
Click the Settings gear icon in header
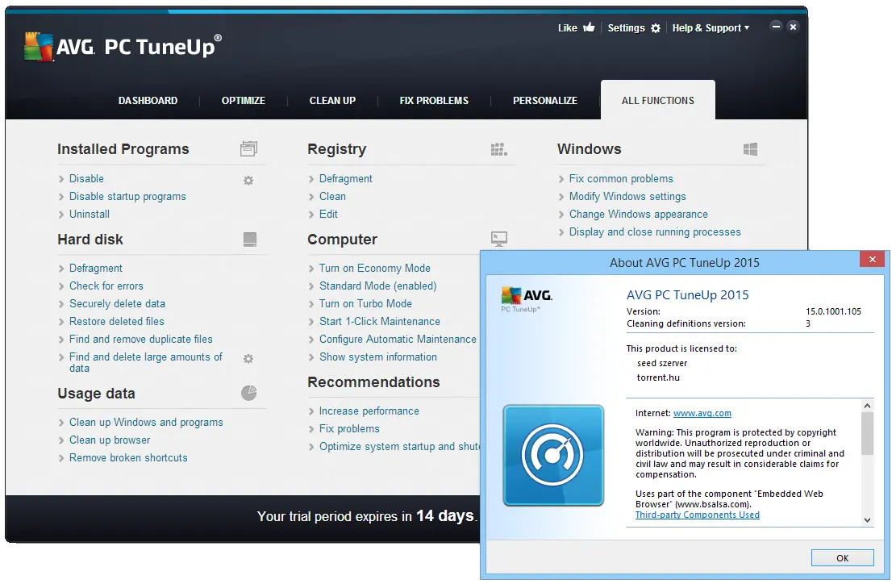pos(656,28)
